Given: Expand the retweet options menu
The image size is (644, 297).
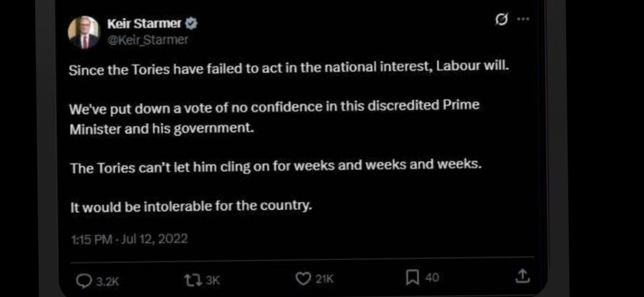Looking at the screenshot, I should point(193,280).
